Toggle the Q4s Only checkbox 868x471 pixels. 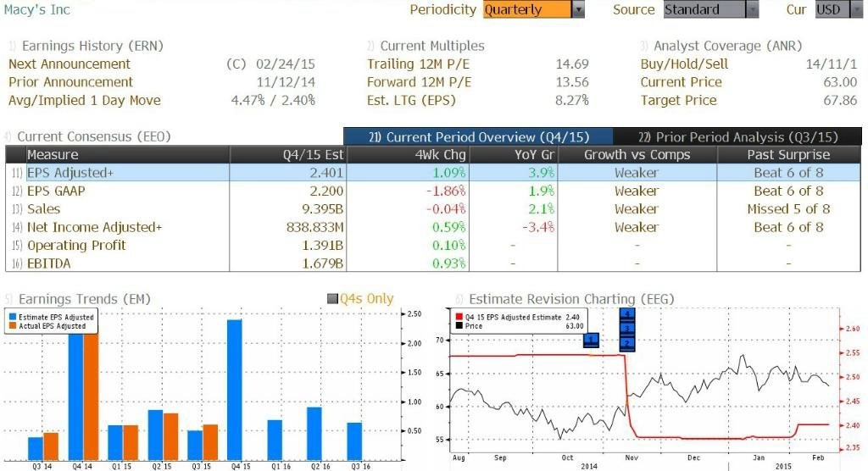332,299
